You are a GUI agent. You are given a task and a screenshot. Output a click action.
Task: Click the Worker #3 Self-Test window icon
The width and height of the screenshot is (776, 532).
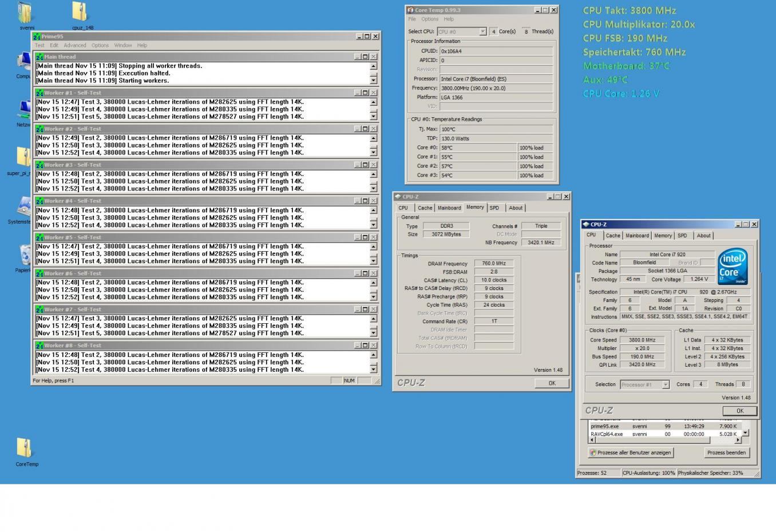pos(39,165)
